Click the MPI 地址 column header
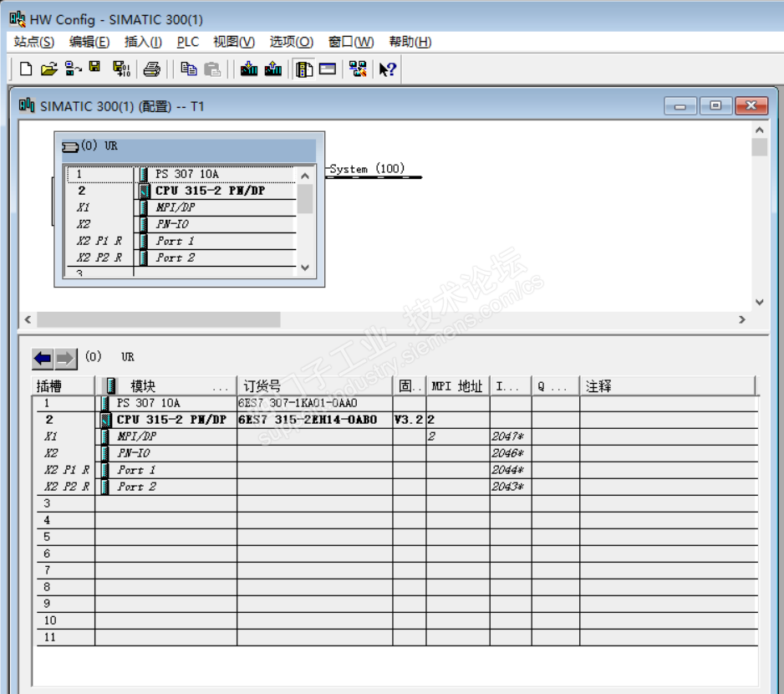Screen dimensions: 784x694 tap(458, 385)
